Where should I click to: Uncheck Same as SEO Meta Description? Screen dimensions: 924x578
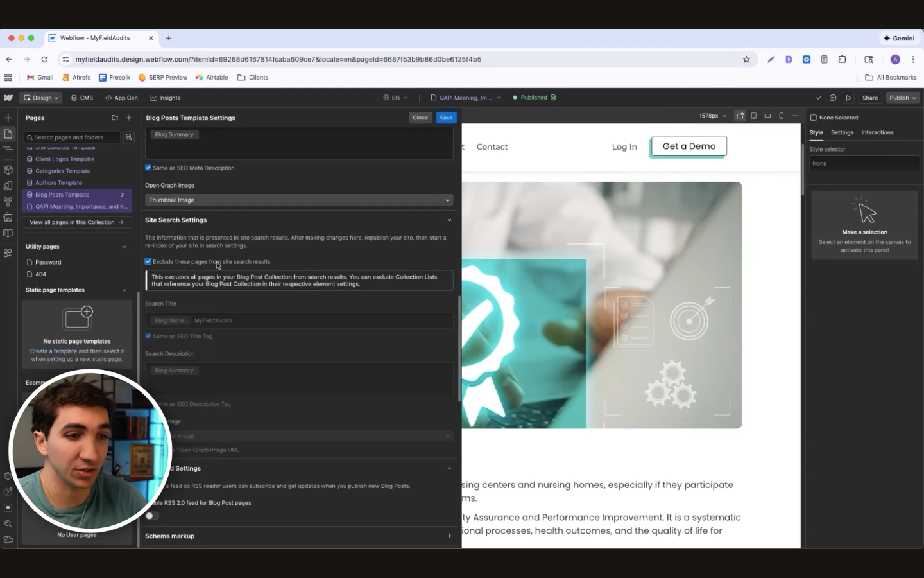[x=148, y=168]
